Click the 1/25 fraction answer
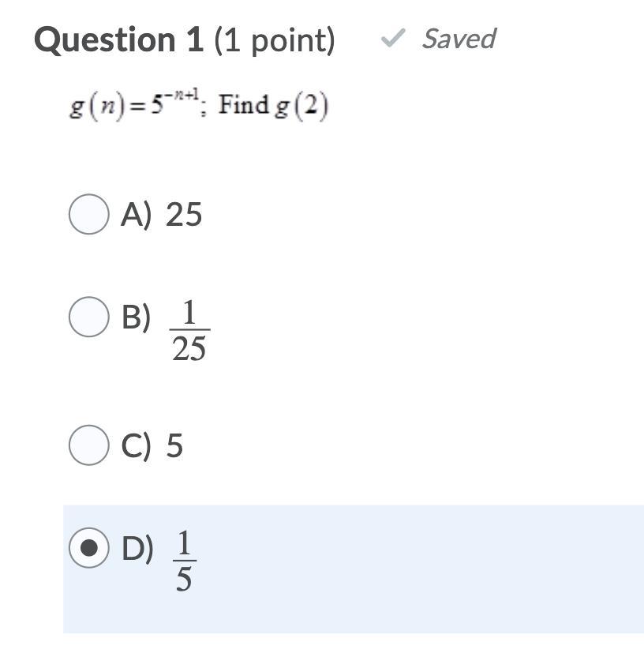Screen dimensions: 644x657 189,331
